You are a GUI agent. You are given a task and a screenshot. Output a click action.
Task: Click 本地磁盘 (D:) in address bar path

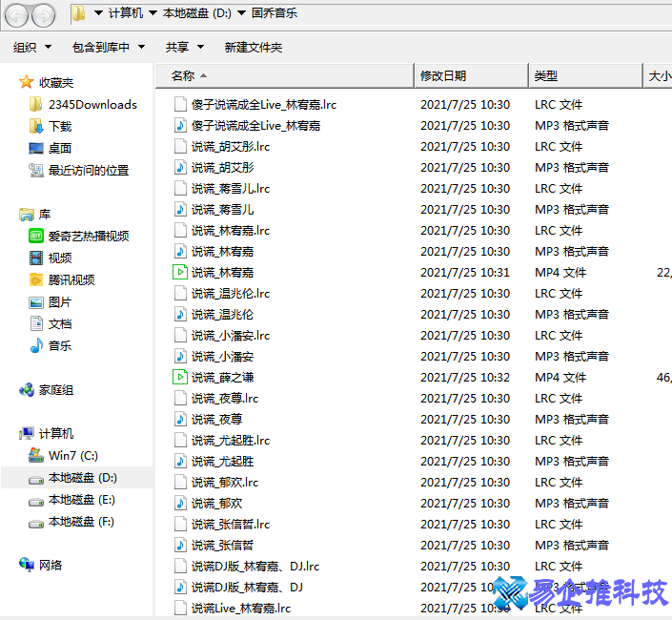point(197,13)
